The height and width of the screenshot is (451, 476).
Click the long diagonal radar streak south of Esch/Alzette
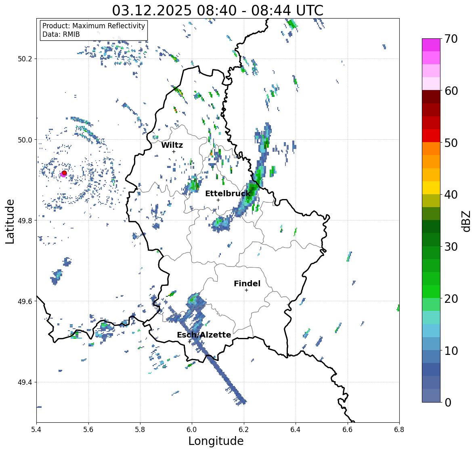223,373
